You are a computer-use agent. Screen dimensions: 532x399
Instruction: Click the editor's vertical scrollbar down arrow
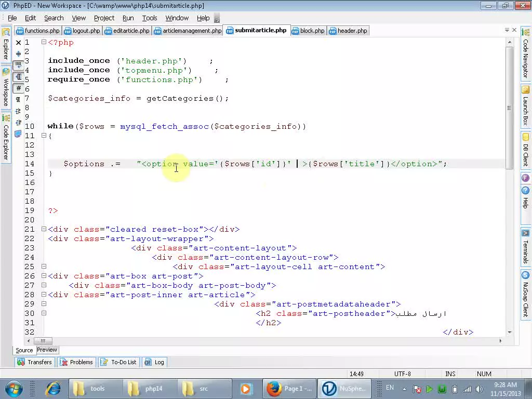(x=510, y=332)
